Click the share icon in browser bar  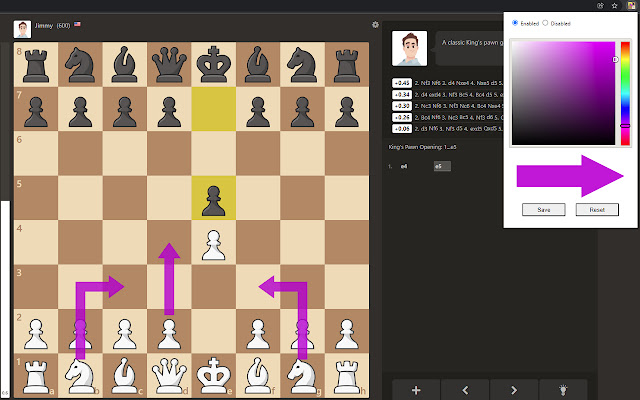(x=600, y=6)
